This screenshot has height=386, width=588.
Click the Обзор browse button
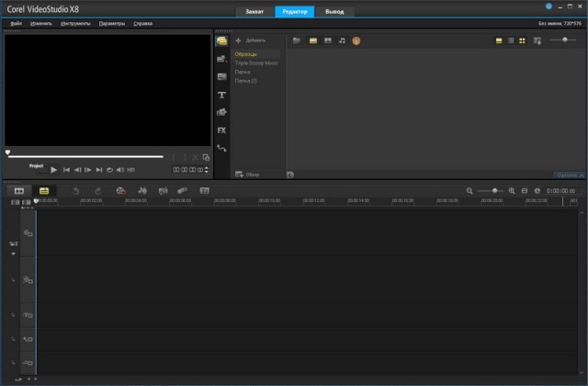[247, 175]
